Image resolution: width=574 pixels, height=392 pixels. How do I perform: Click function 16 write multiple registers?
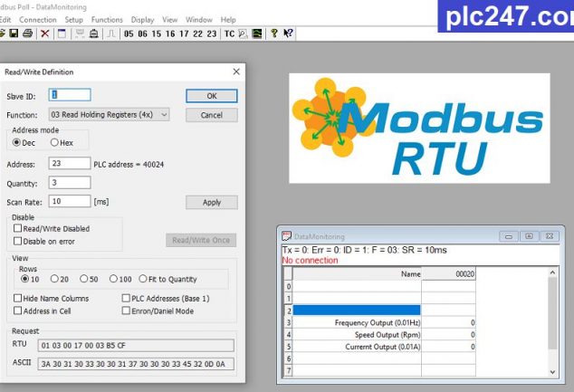(170, 34)
